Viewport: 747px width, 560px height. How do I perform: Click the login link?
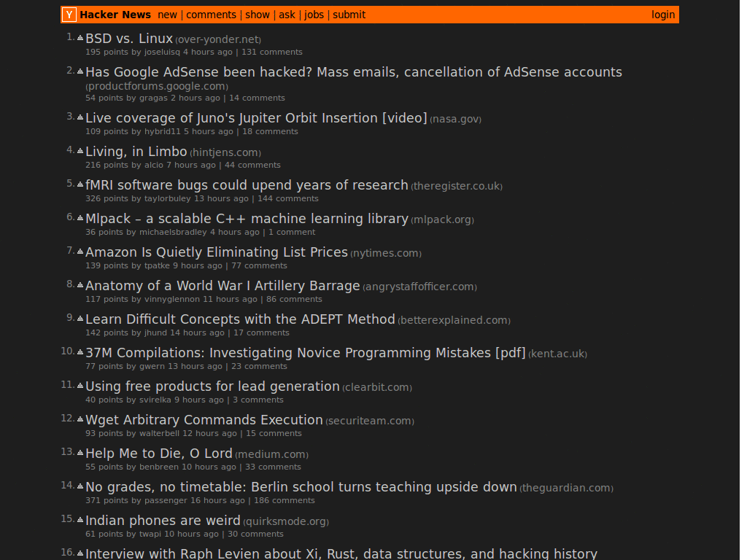click(x=662, y=14)
